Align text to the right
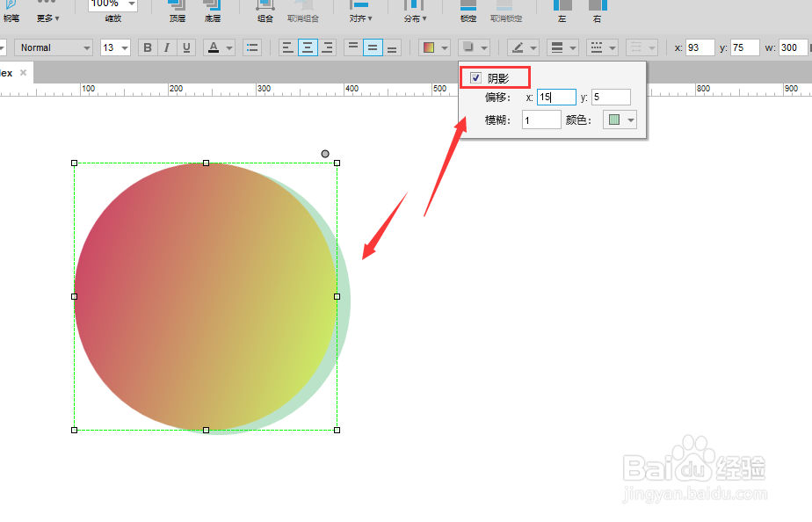This screenshot has width=812, height=522. [x=327, y=47]
